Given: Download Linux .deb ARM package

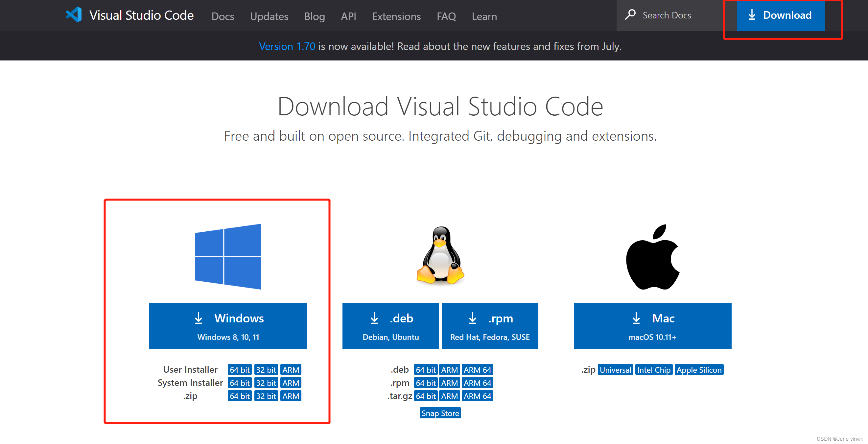Looking at the screenshot, I should click(450, 369).
